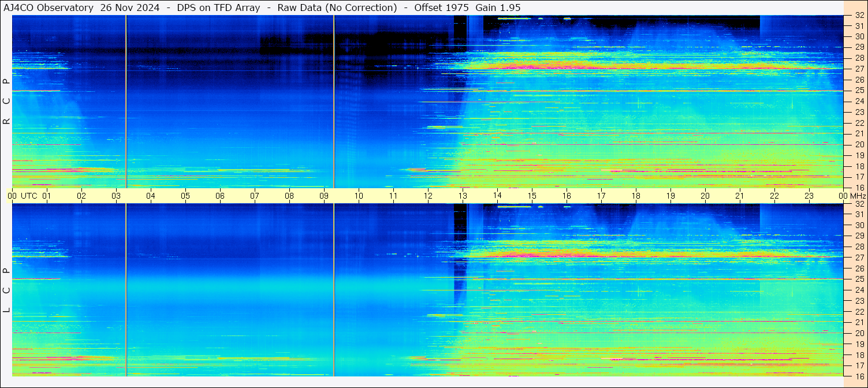This screenshot has width=868, height=388.
Task: Click hour label "15" on time axis
Action: (532, 196)
